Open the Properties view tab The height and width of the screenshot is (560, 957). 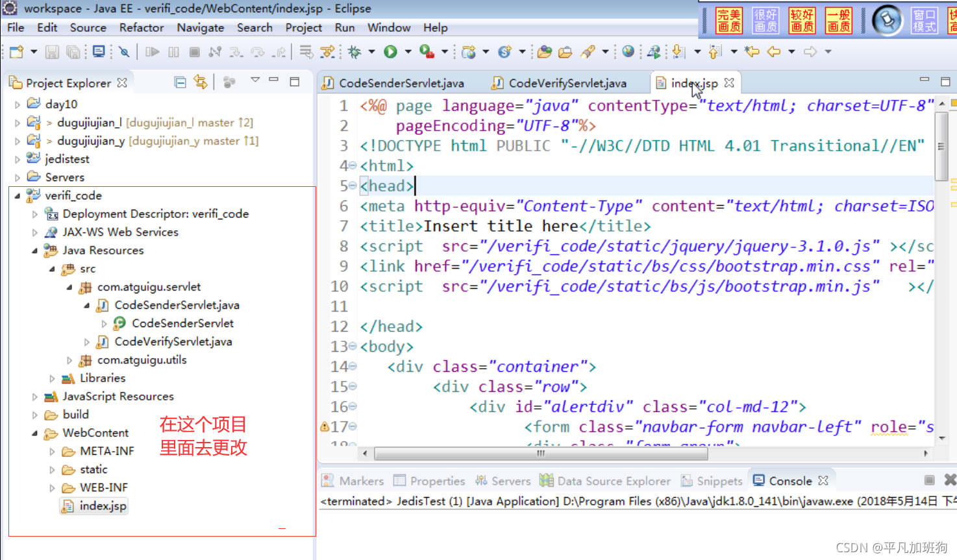pos(429,481)
